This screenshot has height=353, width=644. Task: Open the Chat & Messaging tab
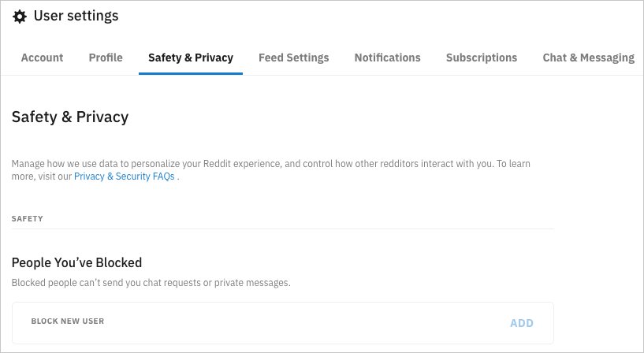[588, 58]
